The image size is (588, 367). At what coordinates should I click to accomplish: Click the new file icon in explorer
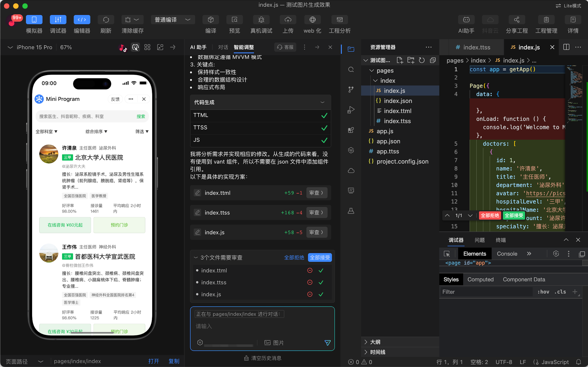(400, 60)
